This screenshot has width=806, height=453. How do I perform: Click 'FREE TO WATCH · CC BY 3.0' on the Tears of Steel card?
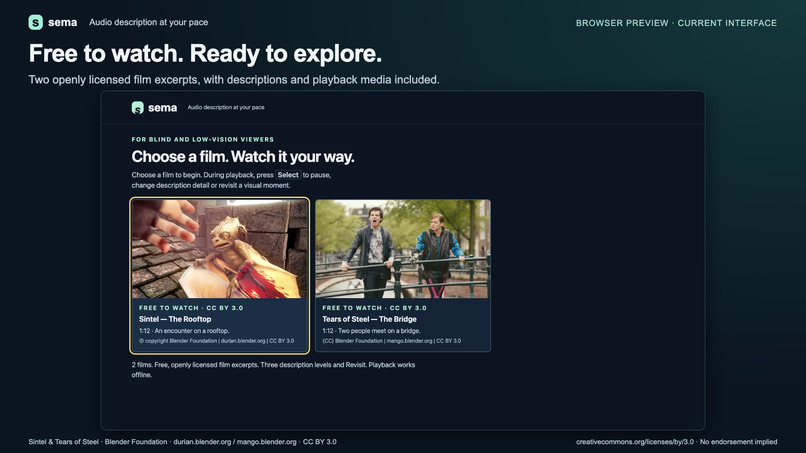click(374, 308)
